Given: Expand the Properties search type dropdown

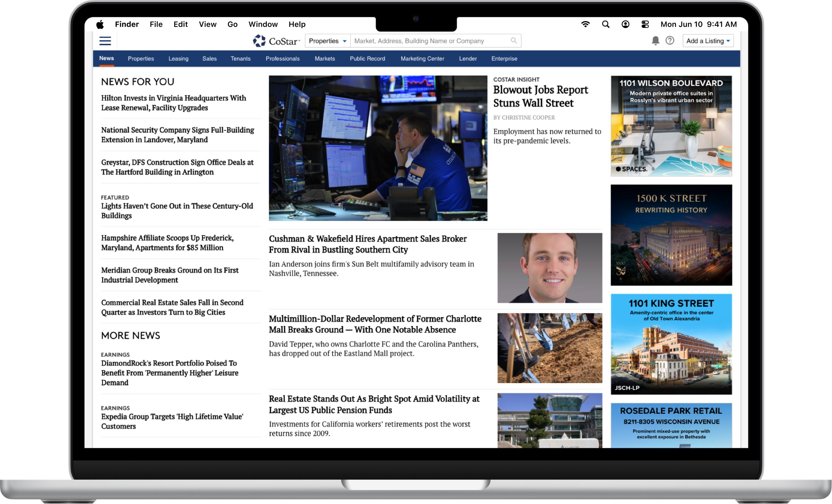Looking at the screenshot, I should click(x=327, y=41).
